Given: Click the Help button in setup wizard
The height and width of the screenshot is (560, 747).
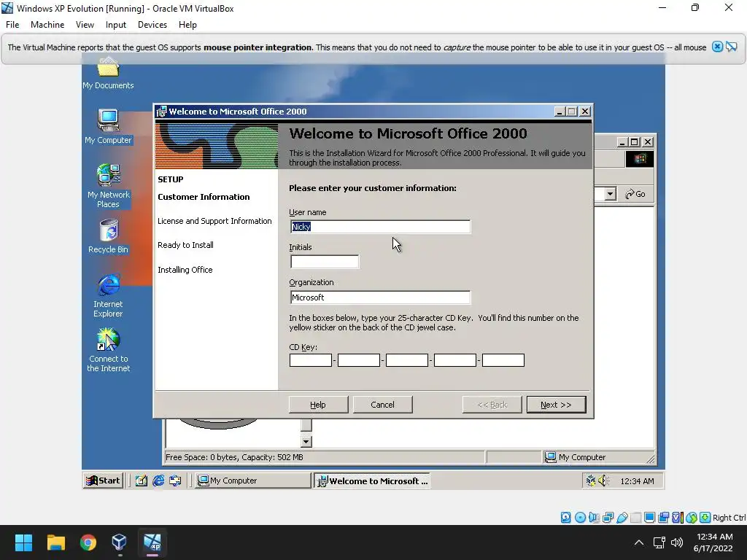Looking at the screenshot, I should (318, 404).
